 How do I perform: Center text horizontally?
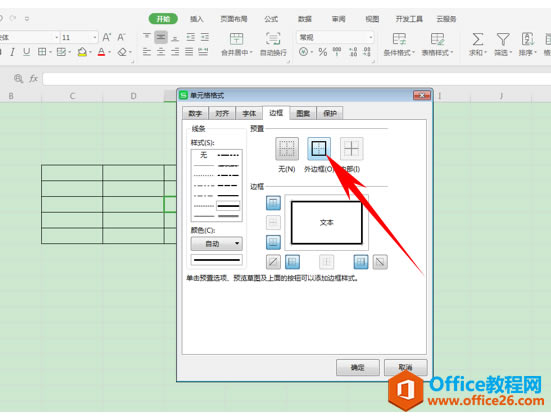pos(161,52)
